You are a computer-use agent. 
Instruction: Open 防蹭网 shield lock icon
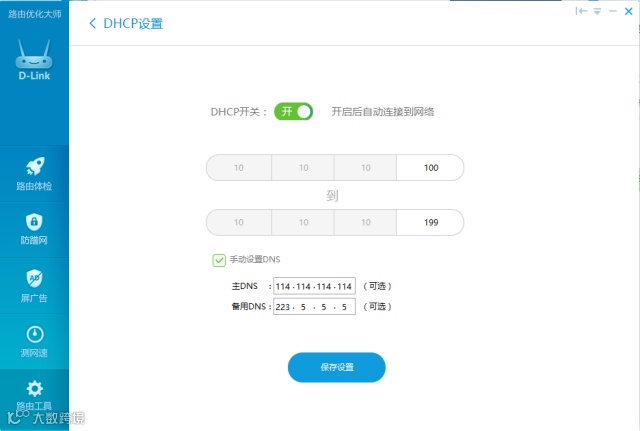point(34,222)
